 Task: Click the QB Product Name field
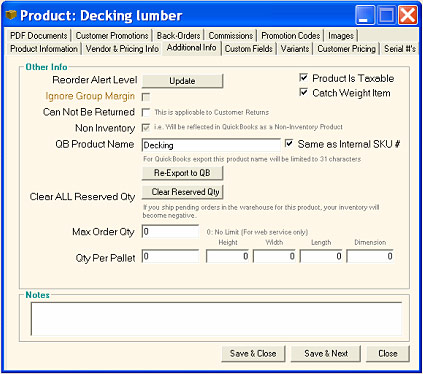(x=211, y=145)
